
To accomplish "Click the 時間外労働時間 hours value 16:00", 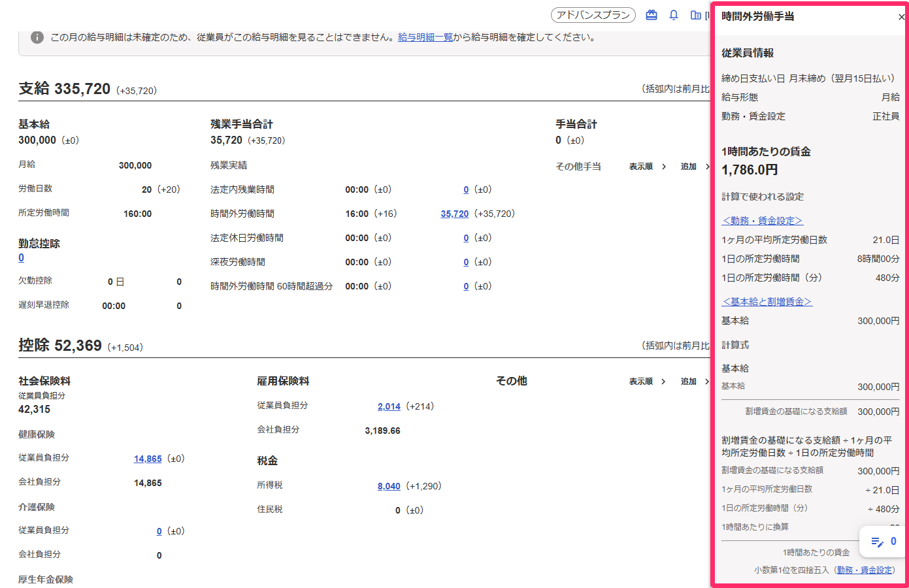I will click(x=357, y=214).
